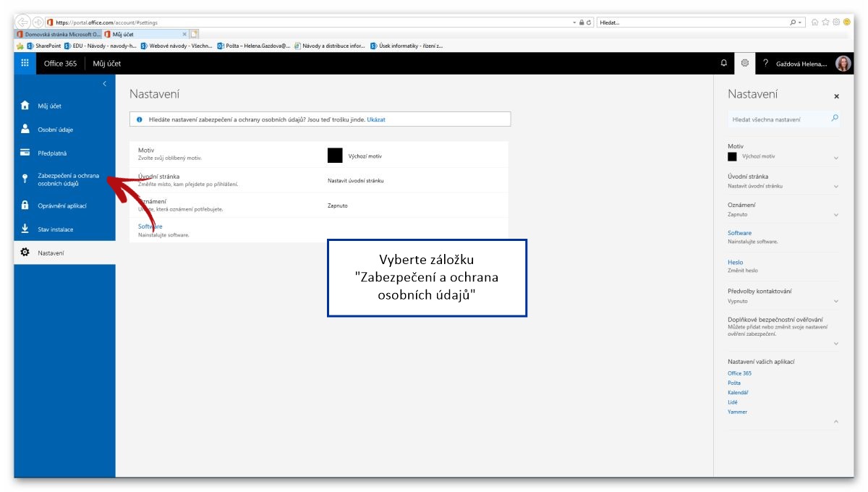Image resolution: width=868 pixels, height=492 pixels.
Task: Click the settings gear in Office header
Action: point(745,63)
